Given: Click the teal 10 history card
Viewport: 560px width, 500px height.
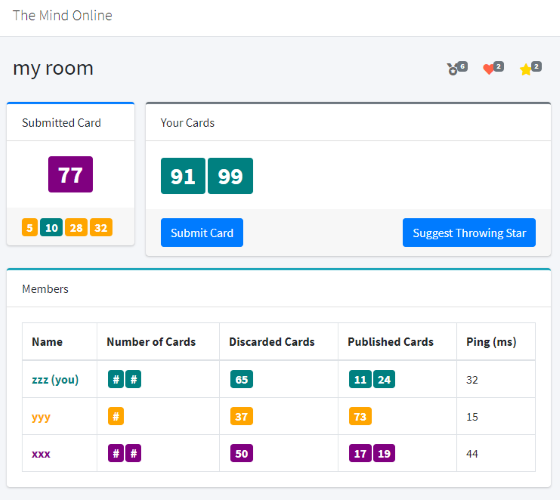Looking at the screenshot, I should (51, 228).
